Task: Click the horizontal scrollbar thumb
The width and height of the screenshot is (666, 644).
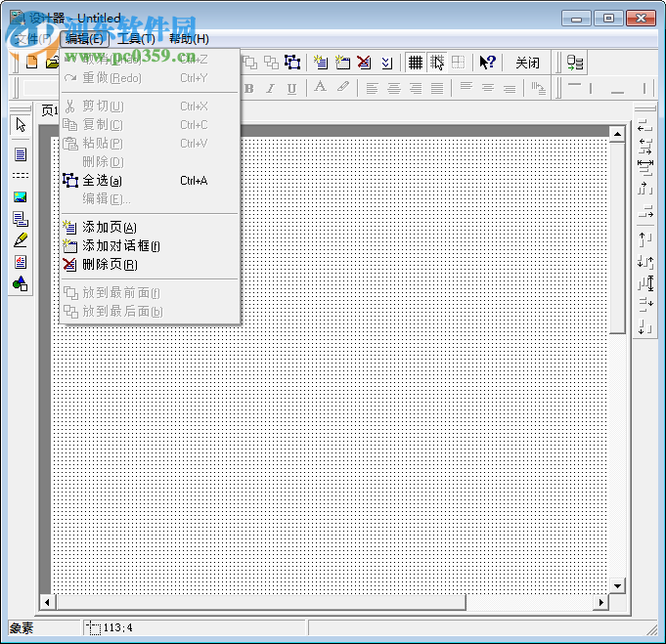Action: (x=260, y=602)
